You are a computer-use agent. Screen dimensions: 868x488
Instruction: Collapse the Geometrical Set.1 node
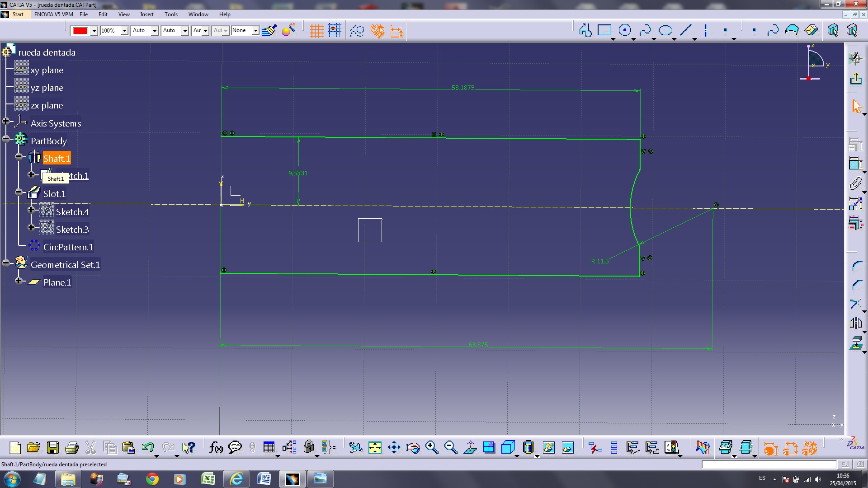pyautogui.click(x=6, y=263)
